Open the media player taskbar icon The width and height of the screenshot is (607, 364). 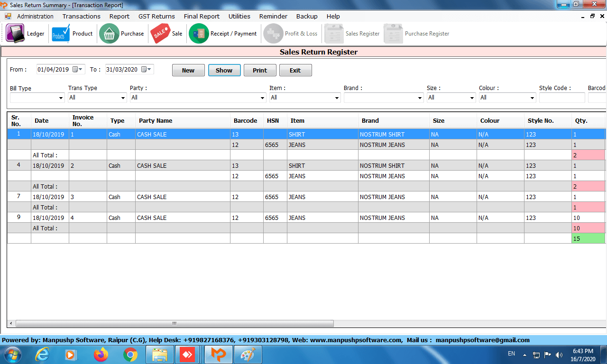pyautogui.click(x=71, y=355)
